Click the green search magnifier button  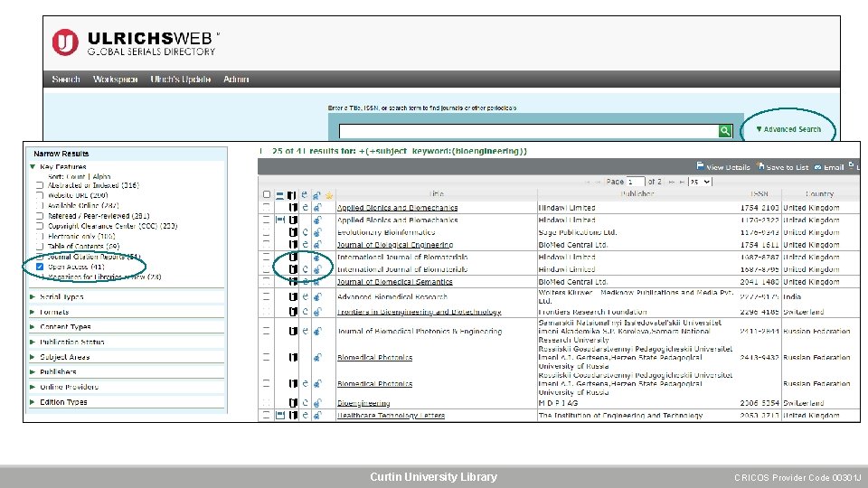pyautogui.click(x=724, y=130)
